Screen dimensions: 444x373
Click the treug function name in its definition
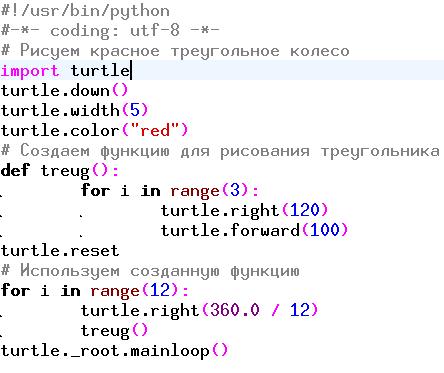coord(65,171)
